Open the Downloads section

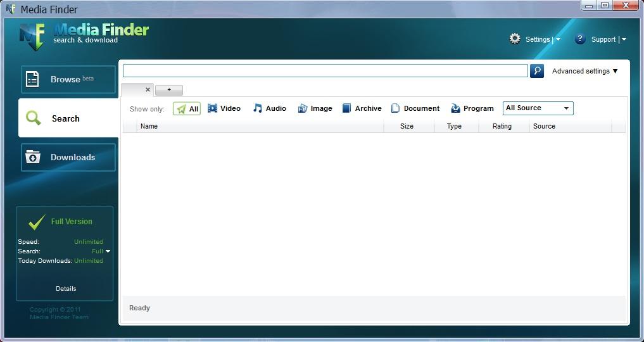[x=68, y=157]
